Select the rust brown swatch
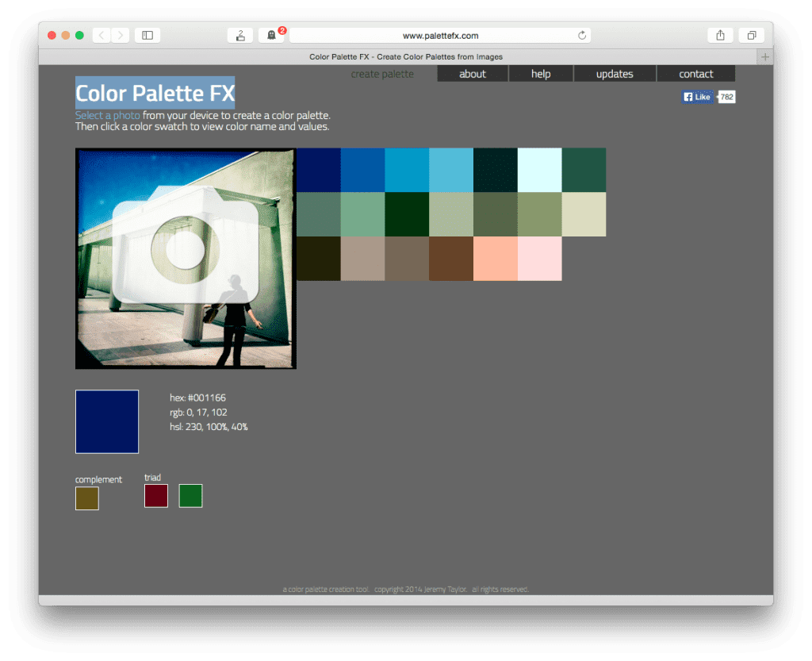Viewport: 812px width, 661px height. [x=451, y=259]
